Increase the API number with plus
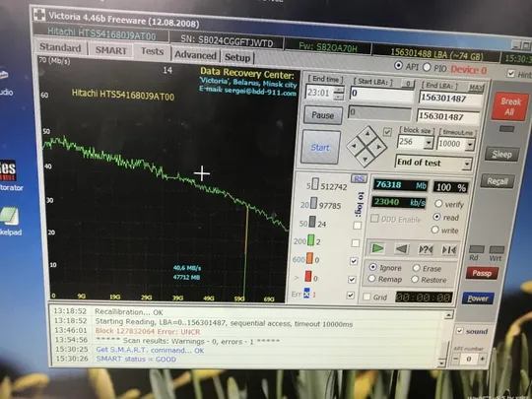The height and width of the screenshot is (399, 532). pyautogui.click(x=482, y=360)
